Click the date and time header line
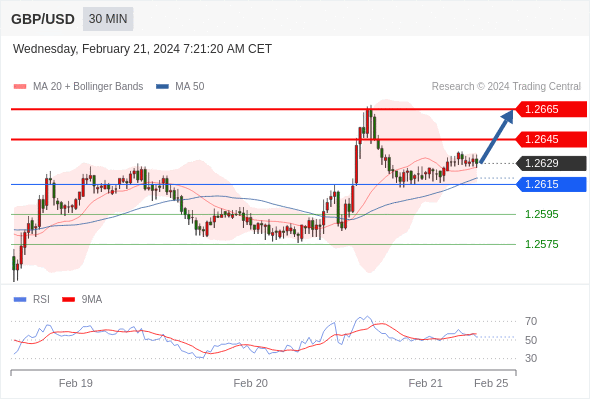The image size is (590, 400). point(142,49)
